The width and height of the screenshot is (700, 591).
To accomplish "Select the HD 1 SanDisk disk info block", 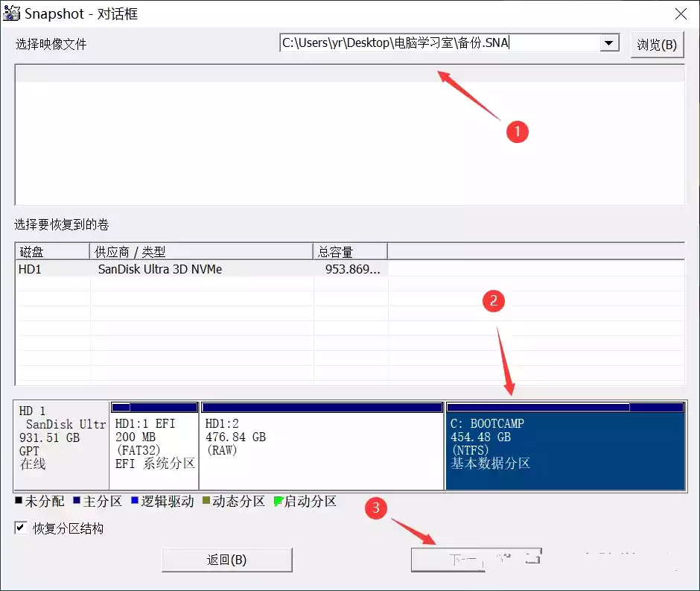I will coord(62,444).
